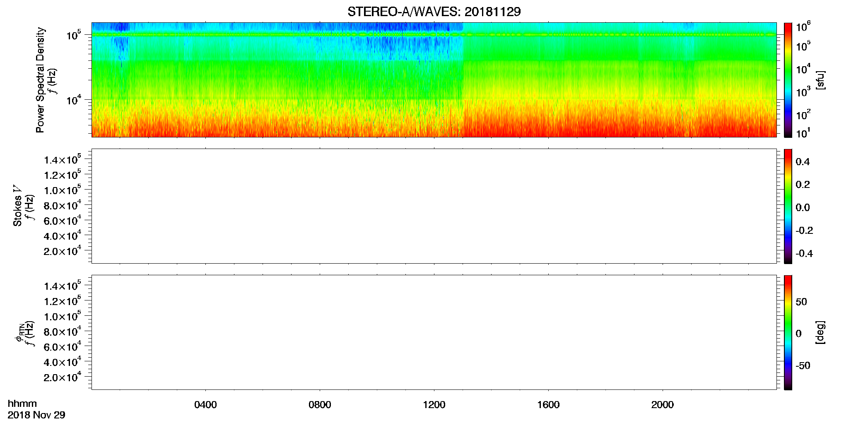Viewport: 868px width, 447px height.
Task: Click the Stokes V axis label
Action: point(17,206)
